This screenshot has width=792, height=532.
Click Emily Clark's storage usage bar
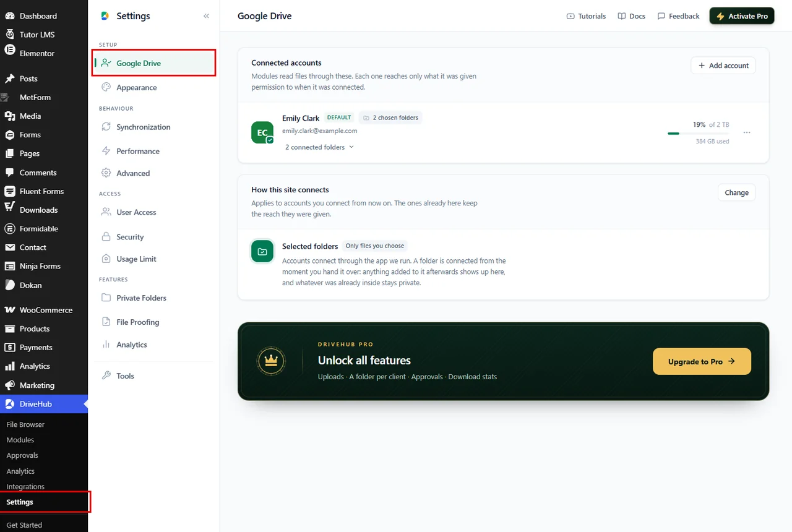(x=699, y=133)
